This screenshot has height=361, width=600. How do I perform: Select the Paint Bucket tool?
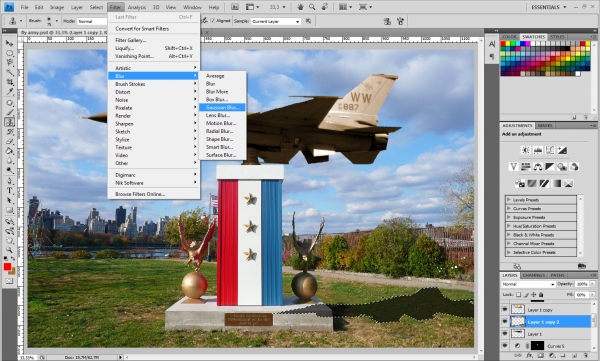(9, 151)
